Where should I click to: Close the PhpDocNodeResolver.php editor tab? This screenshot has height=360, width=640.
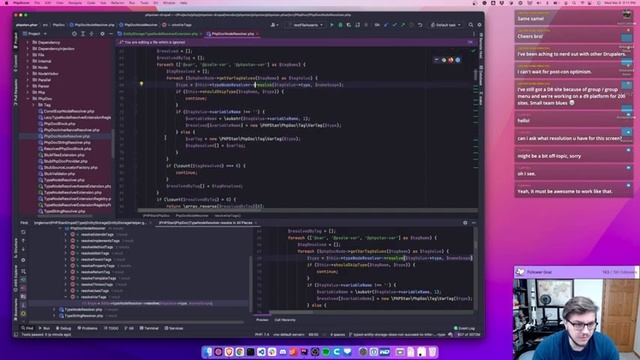(258, 34)
